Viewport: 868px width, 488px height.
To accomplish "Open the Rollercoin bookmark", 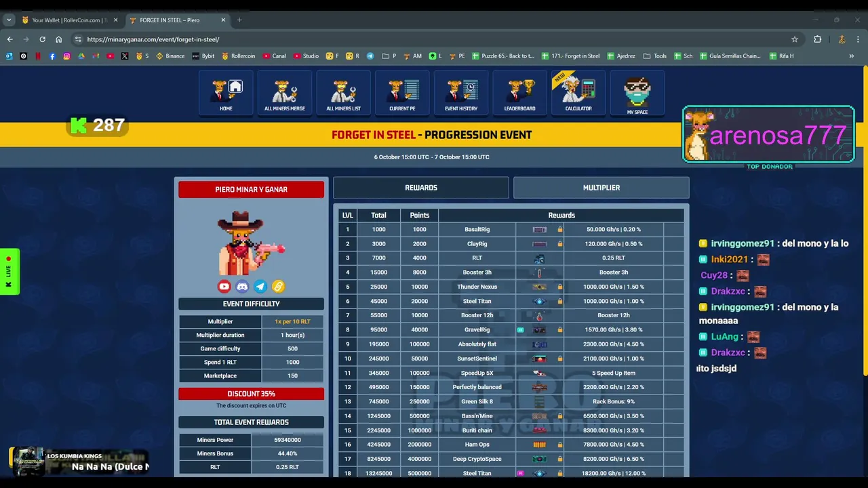I will click(x=238, y=56).
